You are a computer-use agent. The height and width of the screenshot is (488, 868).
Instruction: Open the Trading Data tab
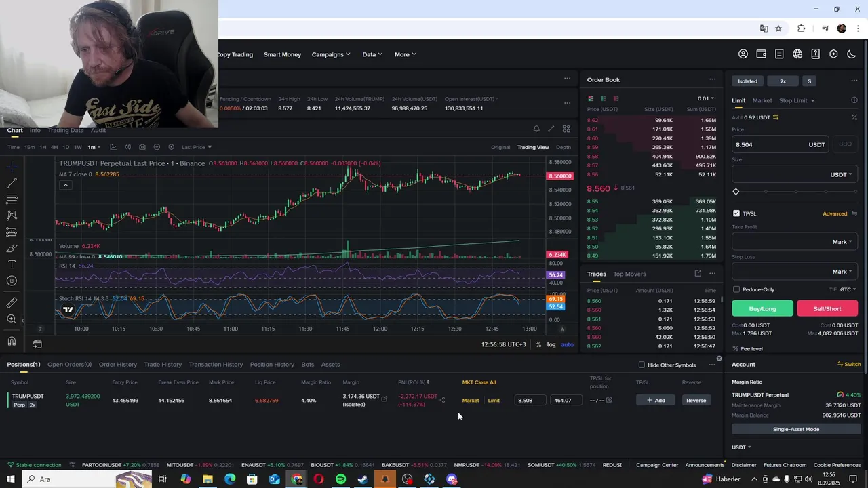point(66,130)
